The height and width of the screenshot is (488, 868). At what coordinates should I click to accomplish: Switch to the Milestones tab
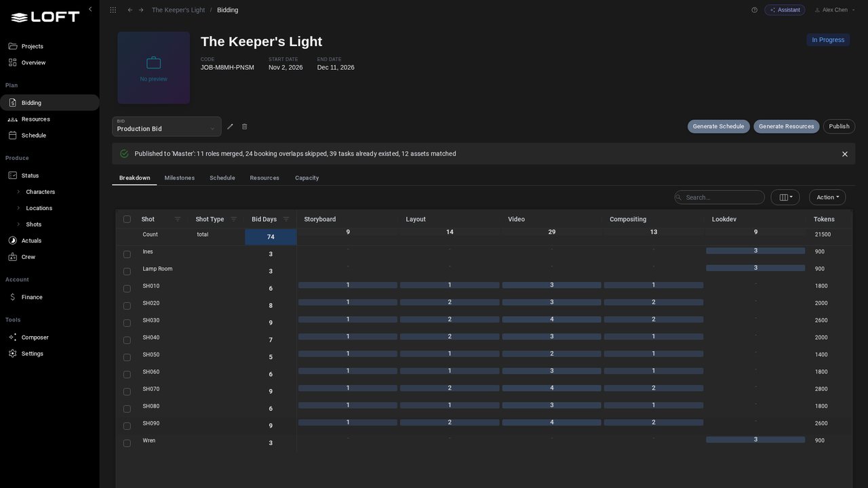pyautogui.click(x=180, y=178)
